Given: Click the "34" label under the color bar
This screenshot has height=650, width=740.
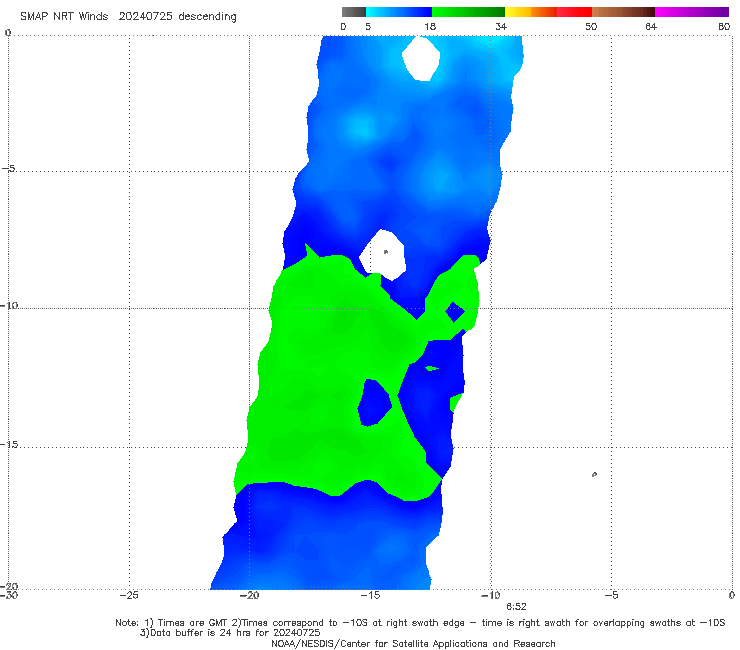Looking at the screenshot, I should (x=501, y=27).
